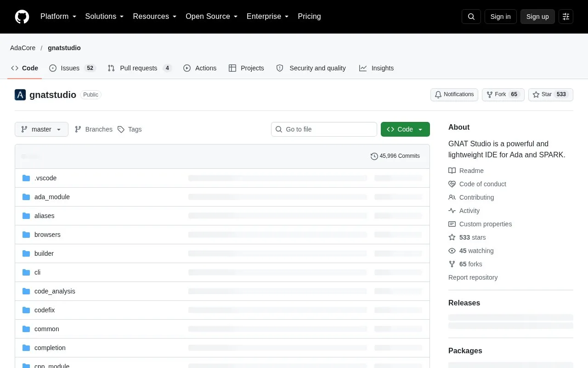Image resolution: width=588 pixels, height=368 pixels.
Task: Expand the Solutions menu
Action: (x=105, y=17)
